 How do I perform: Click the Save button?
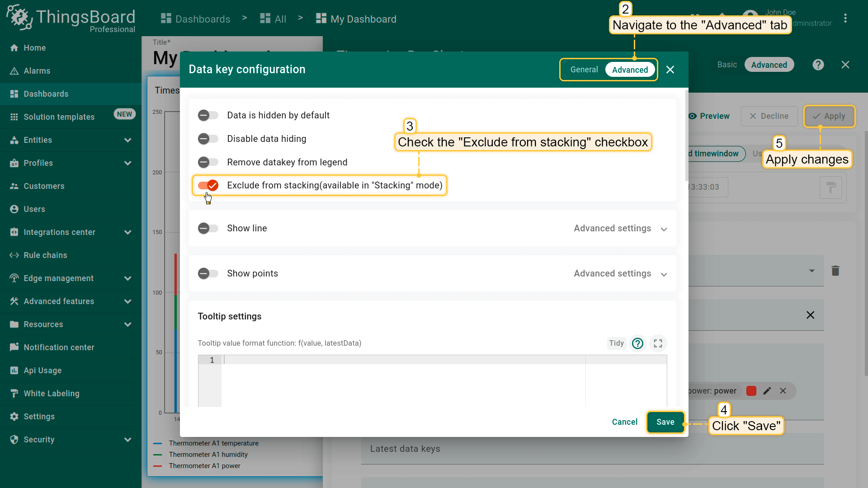pyautogui.click(x=665, y=422)
